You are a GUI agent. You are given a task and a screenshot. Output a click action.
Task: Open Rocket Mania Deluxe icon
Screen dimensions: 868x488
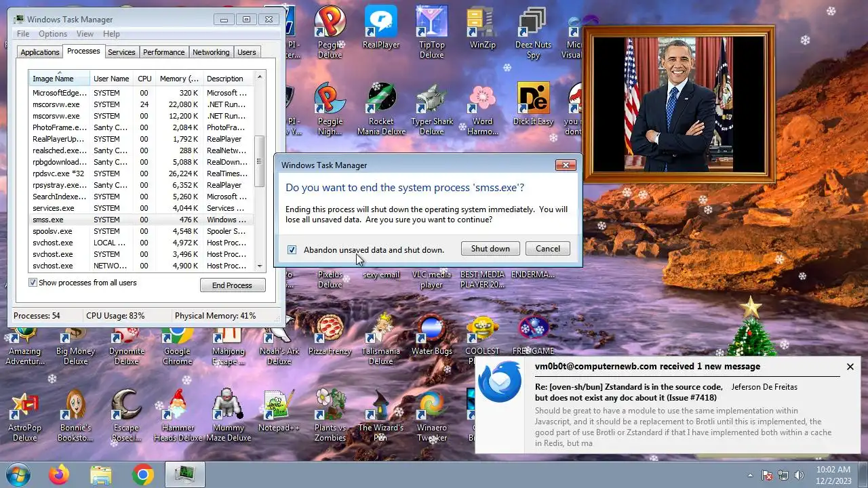(380, 108)
